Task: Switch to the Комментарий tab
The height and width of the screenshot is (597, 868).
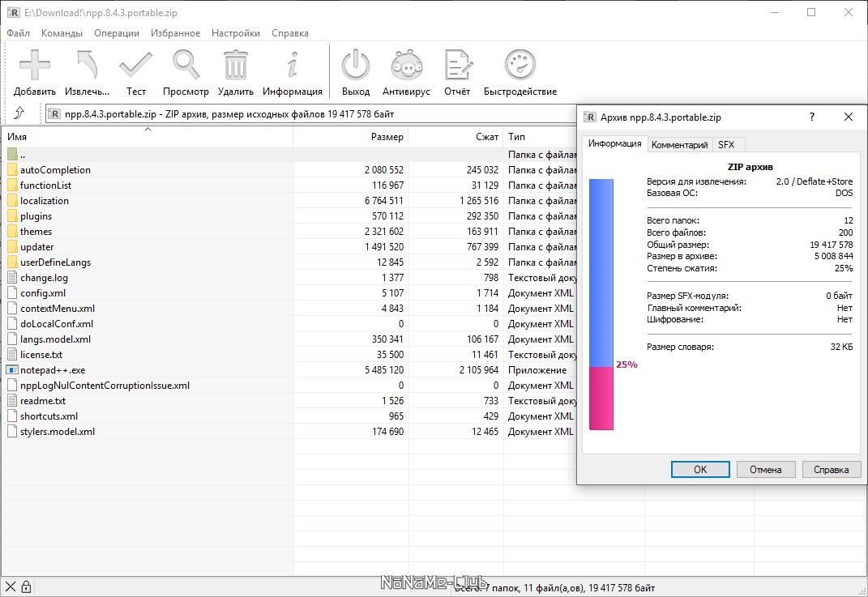Action: (x=679, y=144)
